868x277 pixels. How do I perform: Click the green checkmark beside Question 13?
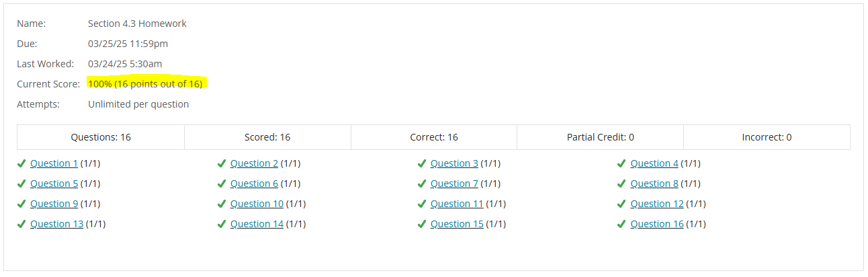pos(21,224)
